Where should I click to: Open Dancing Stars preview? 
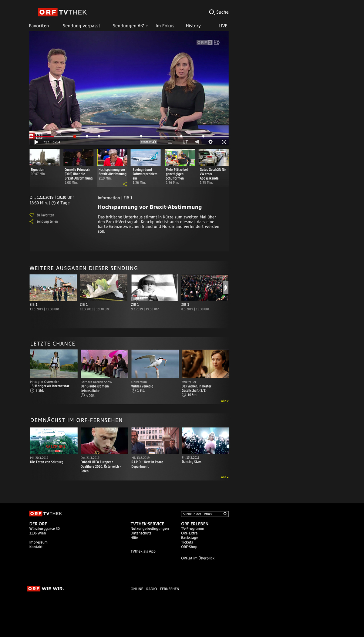click(205, 441)
